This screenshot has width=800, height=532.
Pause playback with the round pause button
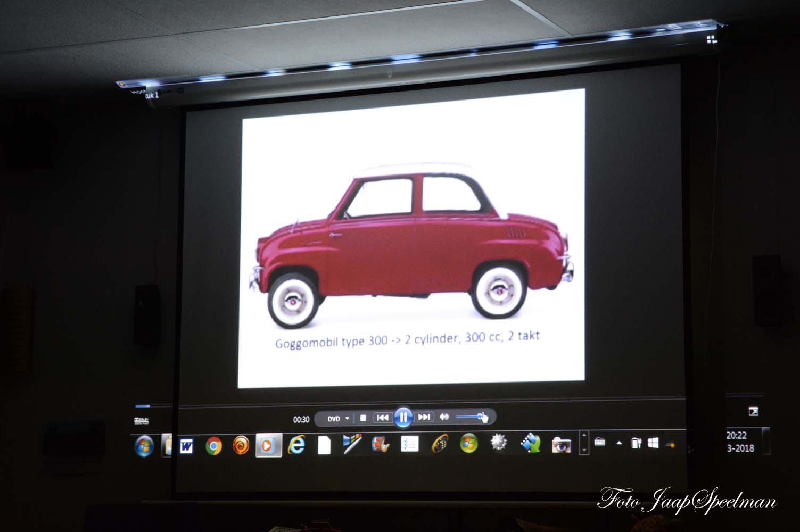click(x=403, y=418)
